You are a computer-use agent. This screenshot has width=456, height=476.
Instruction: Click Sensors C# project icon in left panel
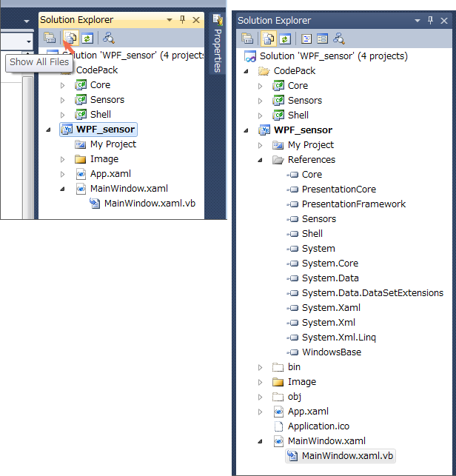click(x=81, y=100)
